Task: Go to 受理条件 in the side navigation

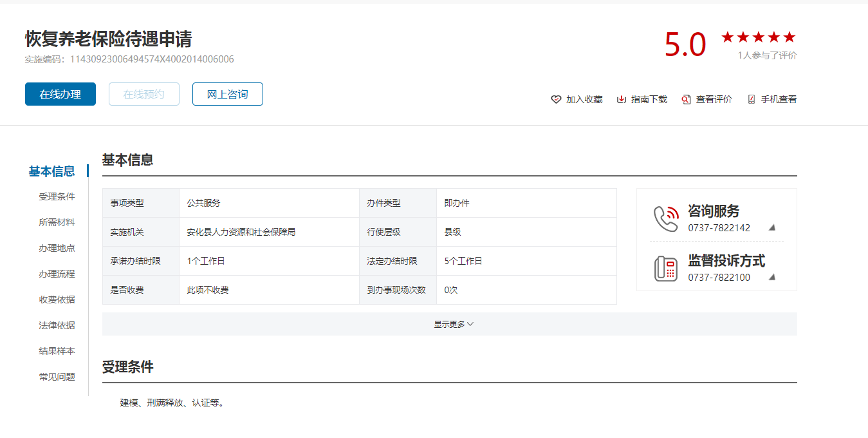Action: 57,197
